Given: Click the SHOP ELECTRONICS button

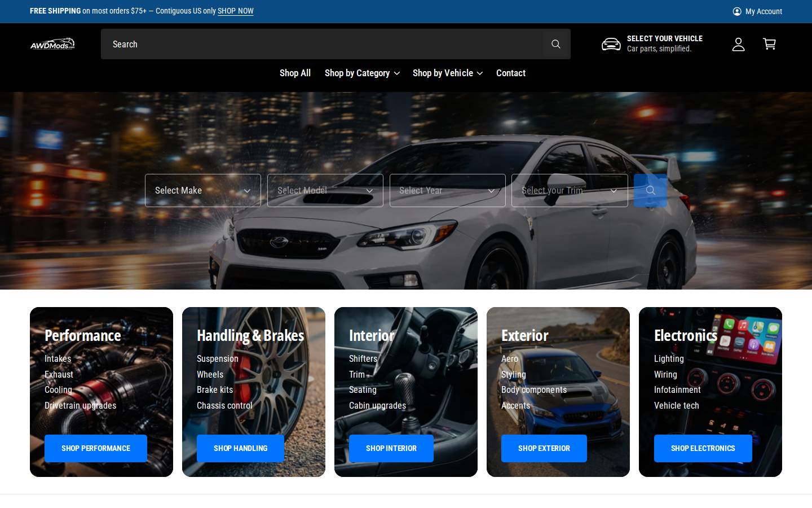Looking at the screenshot, I should 703,448.
